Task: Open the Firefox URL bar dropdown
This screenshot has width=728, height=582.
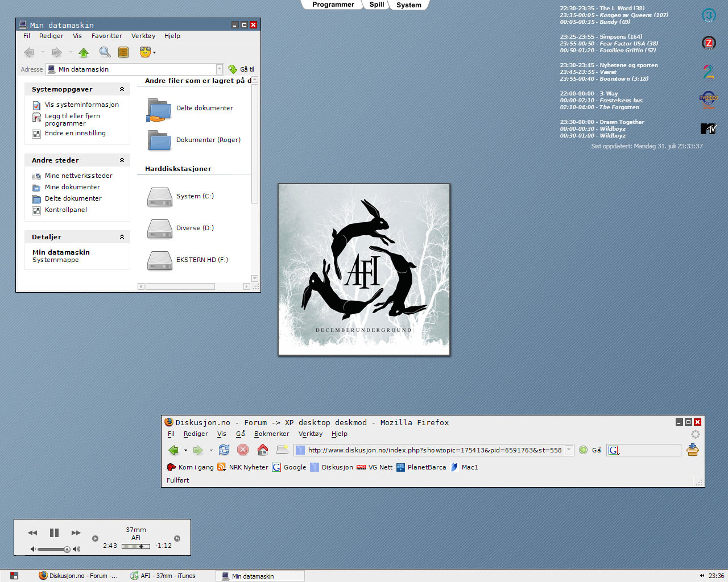Action: 569,450
